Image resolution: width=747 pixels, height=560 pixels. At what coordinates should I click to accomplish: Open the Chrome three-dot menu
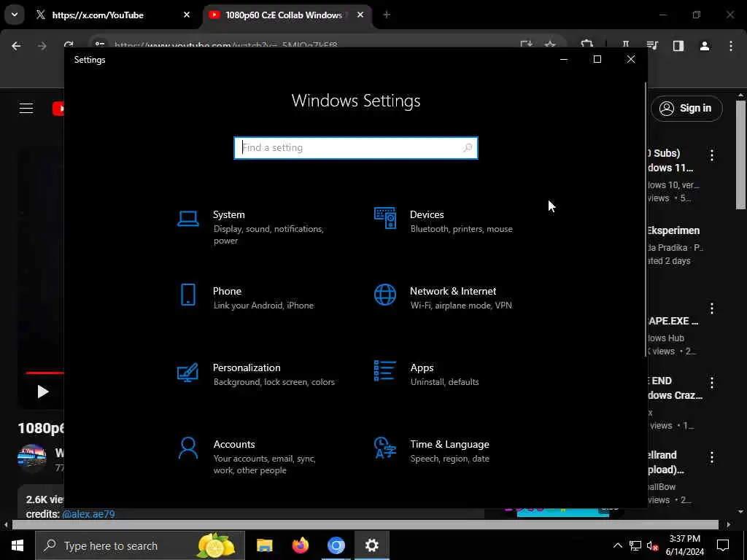pos(731,46)
